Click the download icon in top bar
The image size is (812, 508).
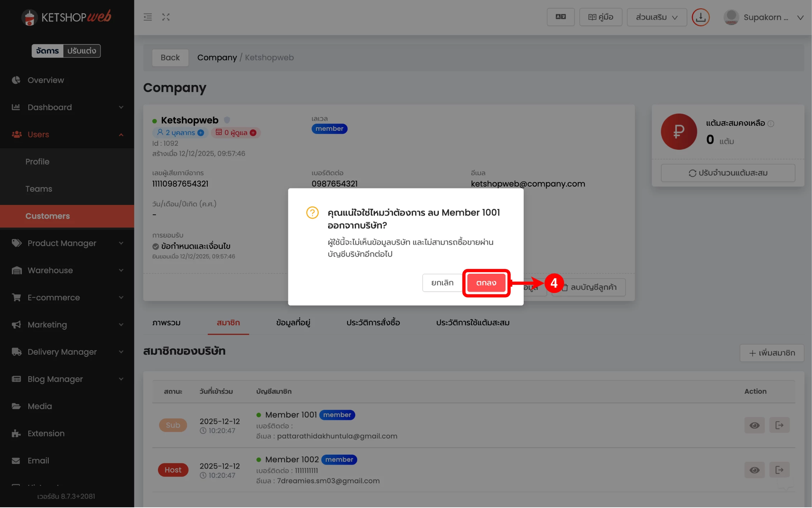(700, 17)
